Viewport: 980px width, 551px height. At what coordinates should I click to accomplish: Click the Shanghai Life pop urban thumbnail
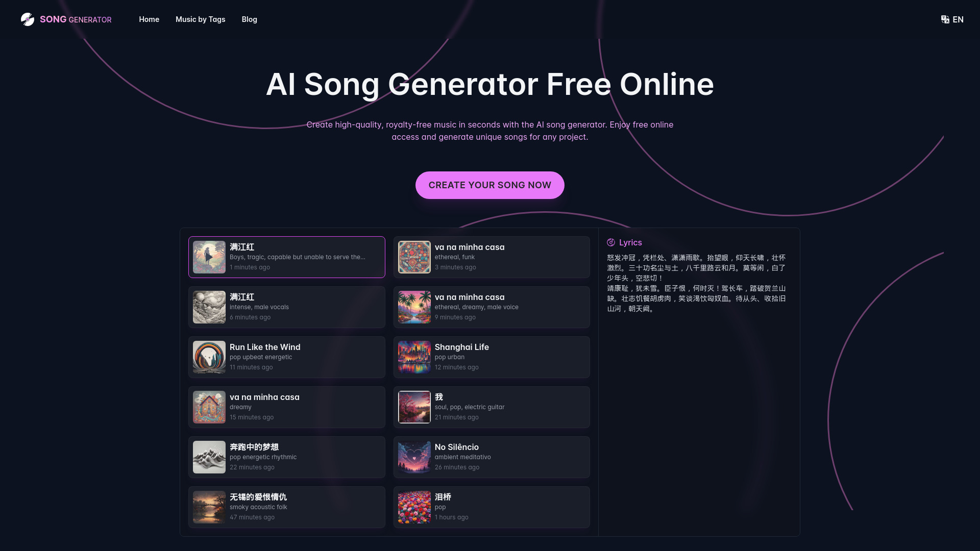click(x=414, y=357)
